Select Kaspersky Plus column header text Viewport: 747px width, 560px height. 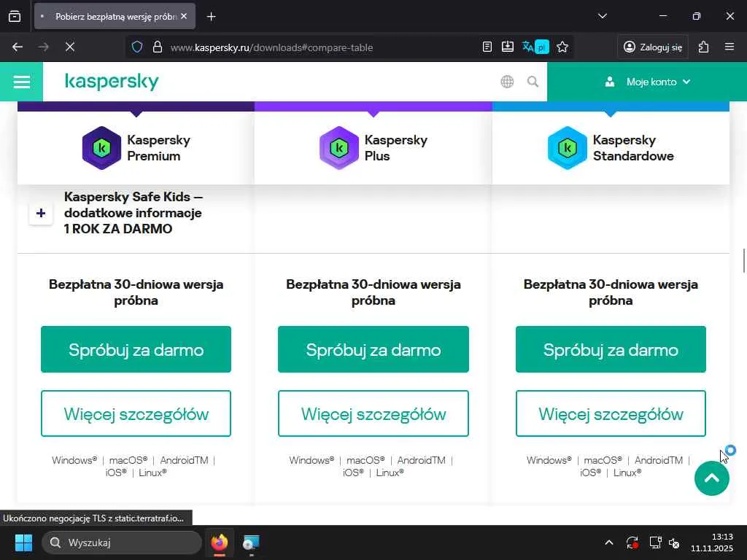point(396,148)
